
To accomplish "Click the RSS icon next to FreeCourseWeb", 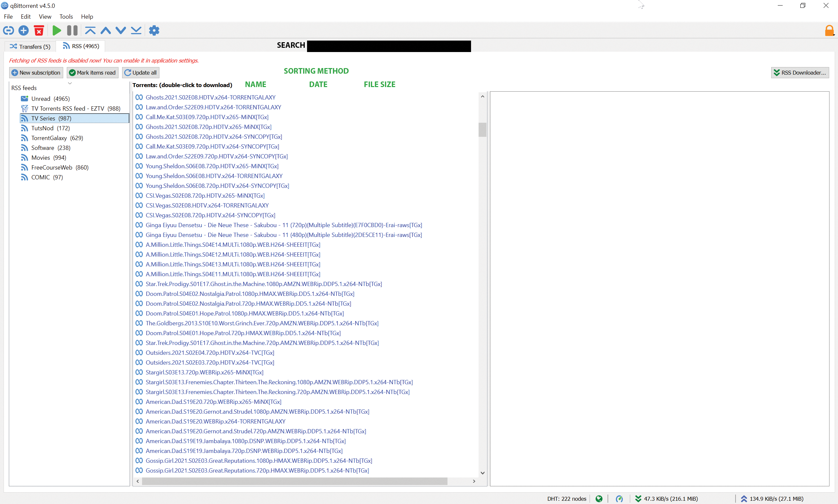I will [x=25, y=168].
